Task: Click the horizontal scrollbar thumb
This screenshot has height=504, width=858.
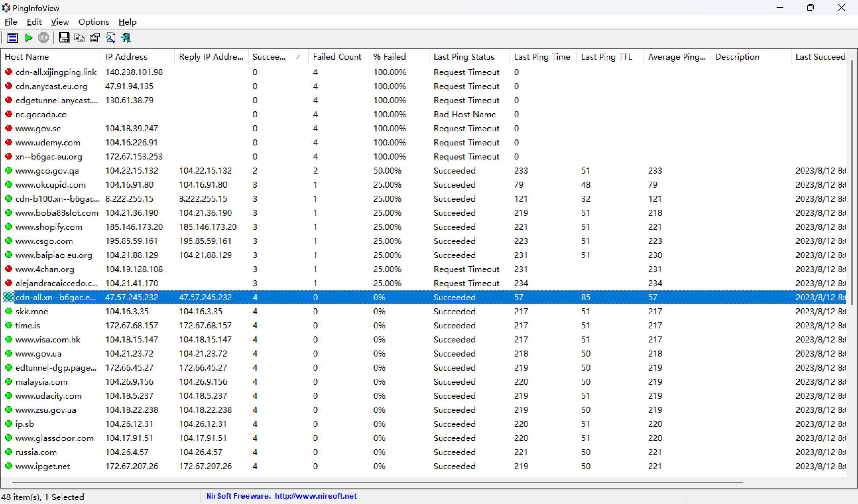Action: pyautogui.click(x=377, y=482)
